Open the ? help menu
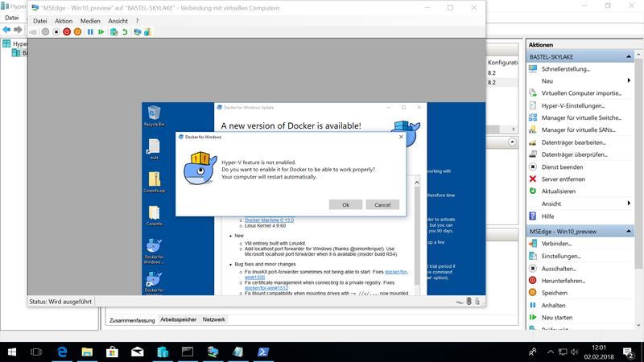This screenshot has height=362, width=644. pos(137,21)
